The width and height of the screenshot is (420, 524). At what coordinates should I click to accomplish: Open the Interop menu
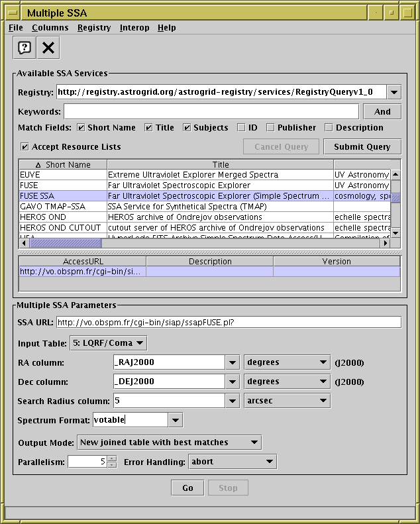click(x=134, y=28)
